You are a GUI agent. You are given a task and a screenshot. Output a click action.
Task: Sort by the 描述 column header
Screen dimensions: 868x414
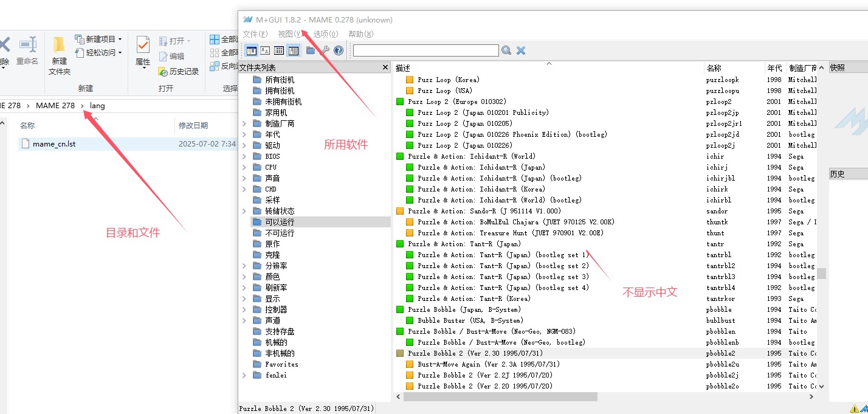[x=548, y=67]
